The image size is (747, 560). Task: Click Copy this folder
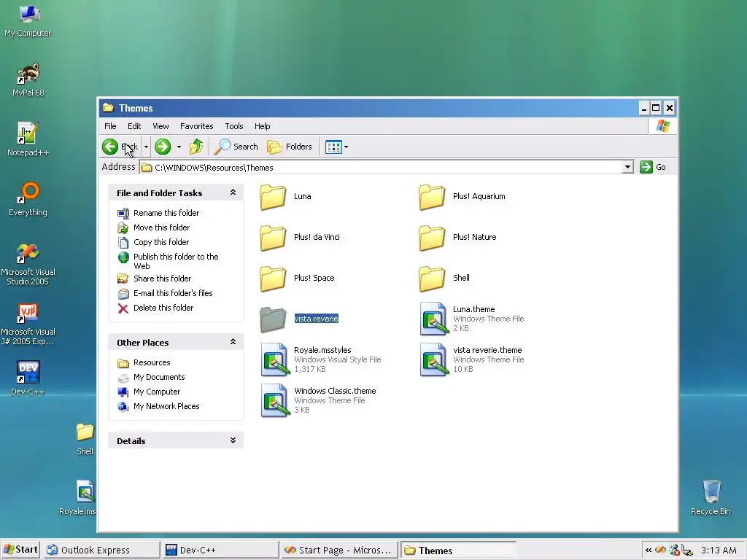pos(161,242)
